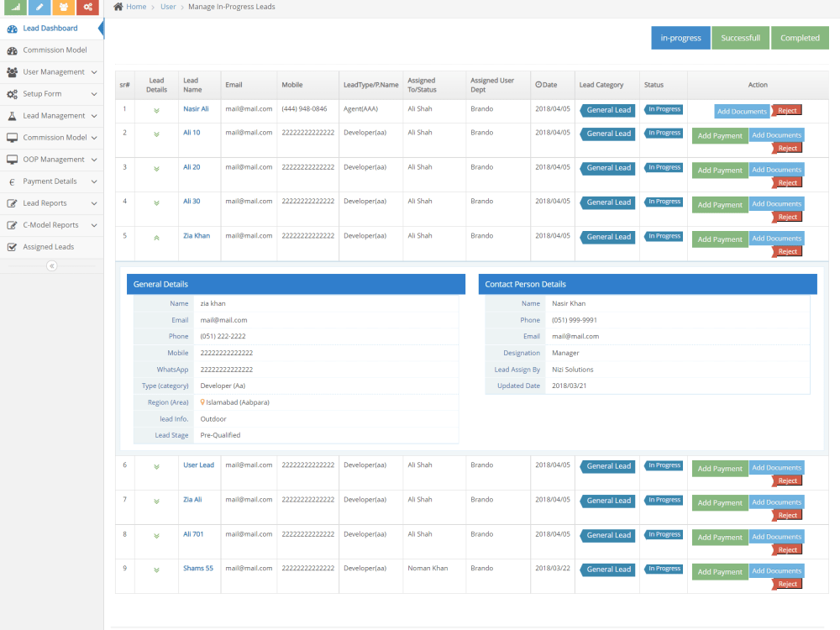Open the Shams 55 lead link
This screenshot has width=840, height=630.
(x=198, y=569)
